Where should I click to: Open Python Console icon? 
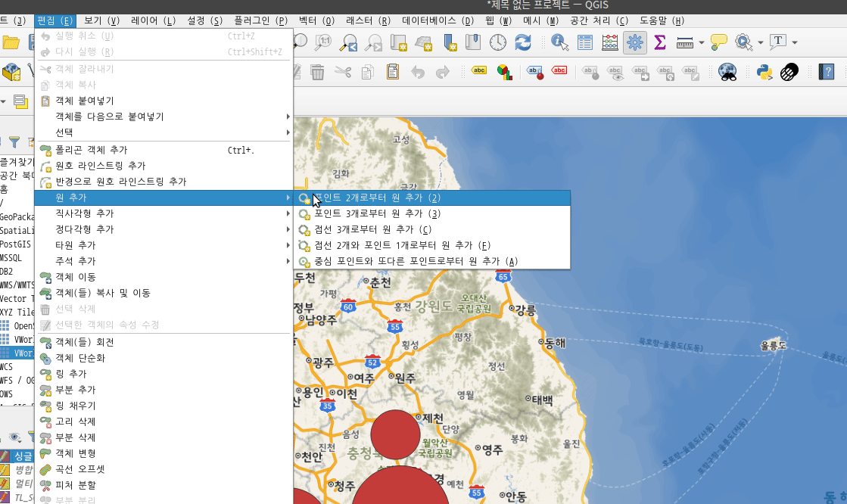tap(764, 72)
